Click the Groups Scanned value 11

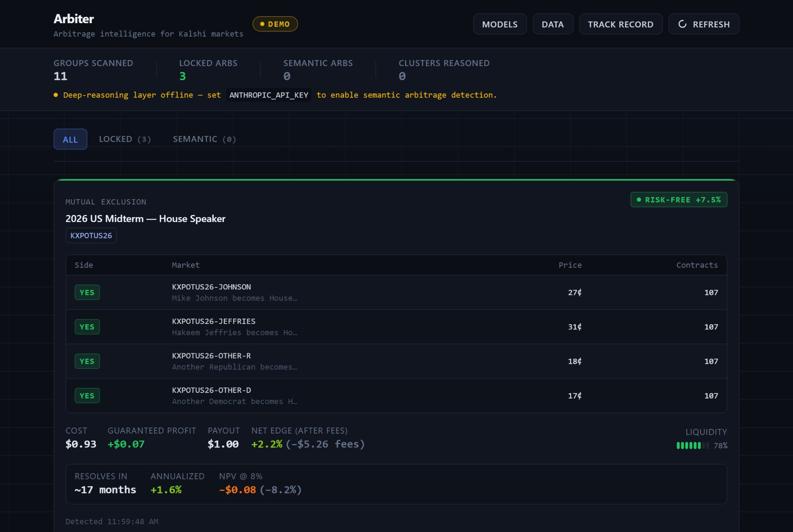point(61,76)
